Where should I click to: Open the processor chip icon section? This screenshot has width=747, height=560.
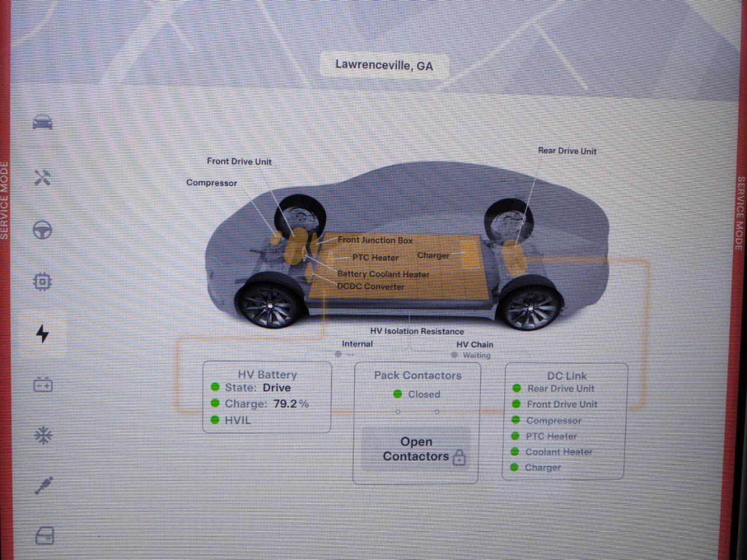click(x=42, y=282)
